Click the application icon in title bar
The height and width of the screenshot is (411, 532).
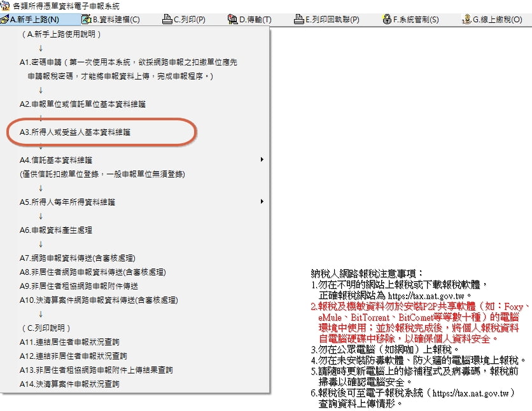click(5, 6)
